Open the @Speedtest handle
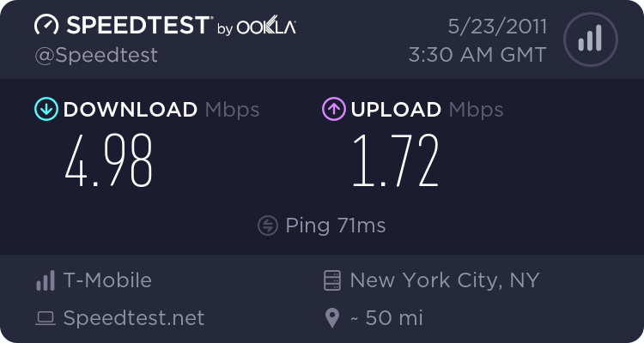 click(x=95, y=55)
